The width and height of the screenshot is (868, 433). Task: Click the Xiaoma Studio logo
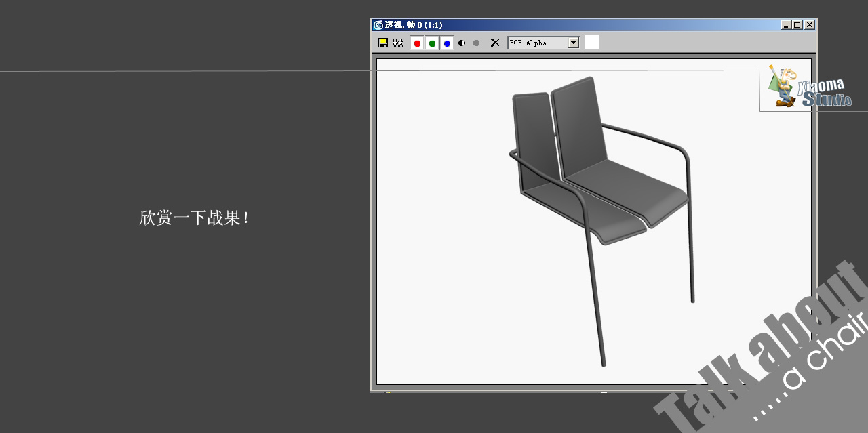tap(810, 88)
